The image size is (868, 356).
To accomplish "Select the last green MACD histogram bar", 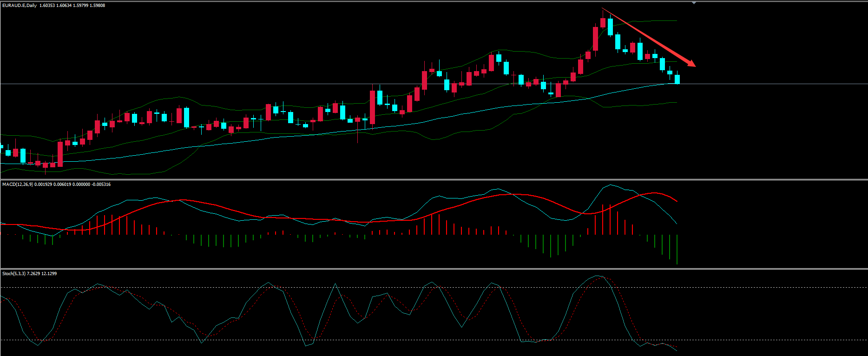I will 677,249.
